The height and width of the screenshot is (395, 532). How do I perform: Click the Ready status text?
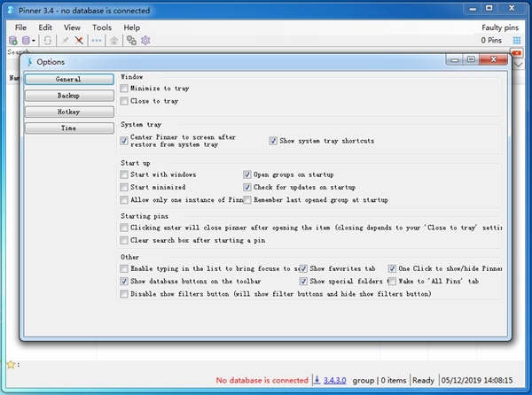click(x=423, y=380)
